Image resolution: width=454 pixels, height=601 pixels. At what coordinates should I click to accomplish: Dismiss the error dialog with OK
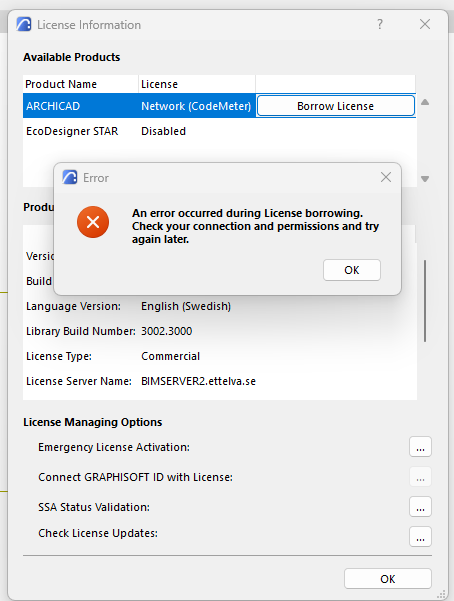pyautogui.click(x=352, y=270)
